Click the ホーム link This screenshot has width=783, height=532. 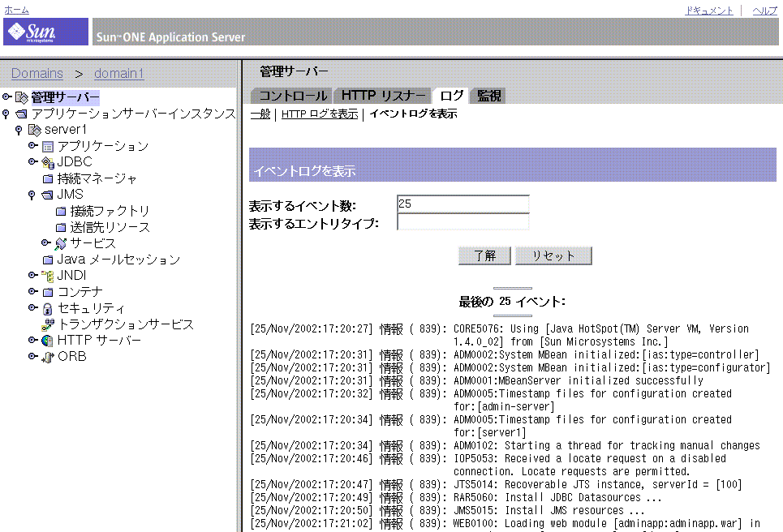tap(16, 10)
